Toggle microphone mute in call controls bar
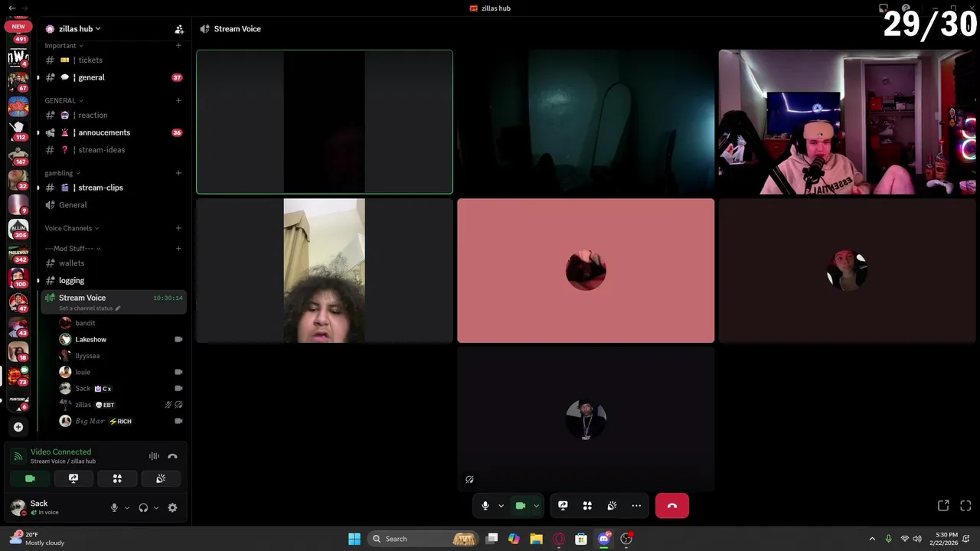 (485, 506)
